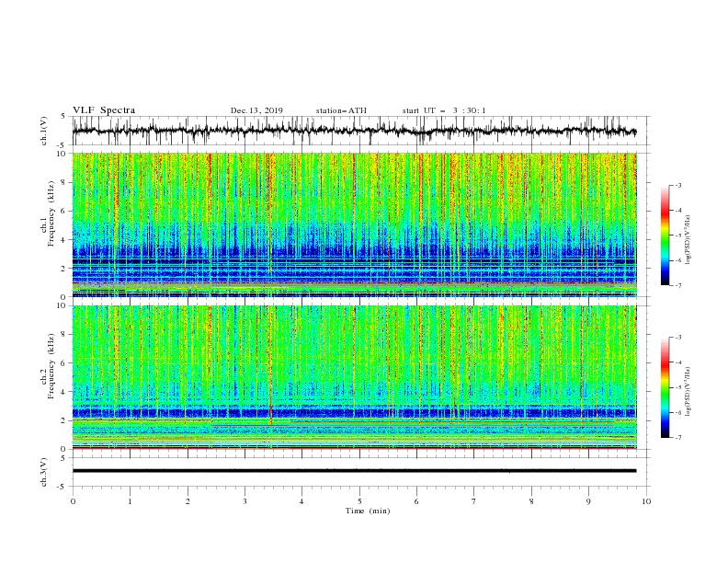Image resolution: width=728 pixels, height=563 pixels.
Task: Click the ch.2 PSD color scale bar
Action: (665, 387)
